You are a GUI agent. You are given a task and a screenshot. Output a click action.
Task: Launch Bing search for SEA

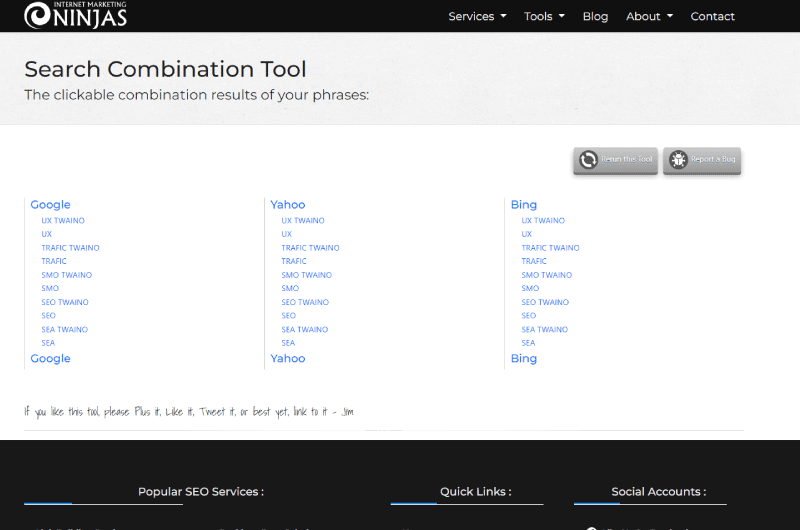click(x=528, y=343)
